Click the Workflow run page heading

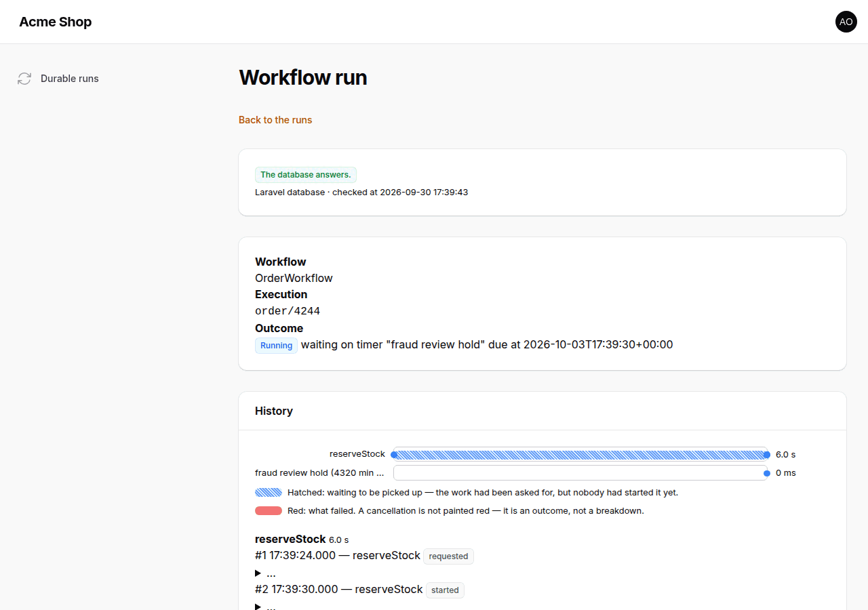click(x=303, y=78)
